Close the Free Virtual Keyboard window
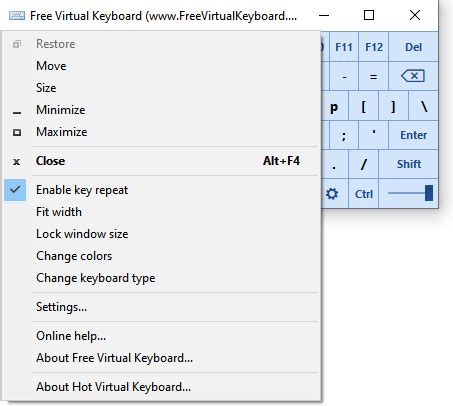The height and width of the screenshot is (406, 453). [415, 15]
